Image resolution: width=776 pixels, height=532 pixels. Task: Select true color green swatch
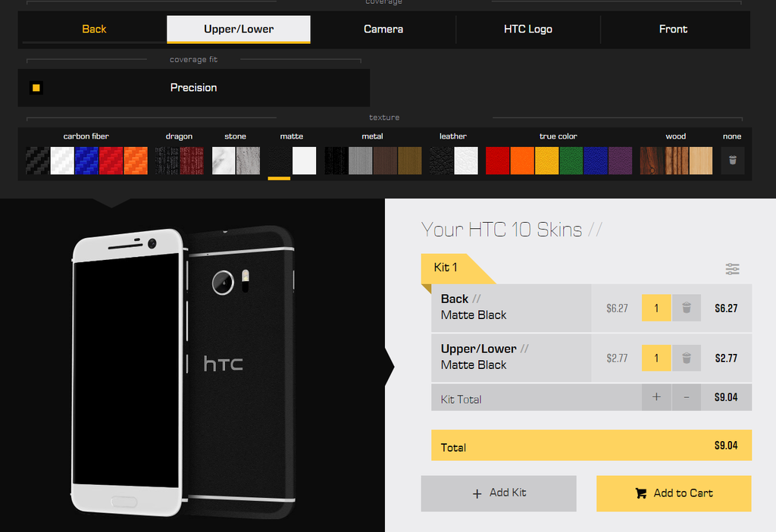571,161
